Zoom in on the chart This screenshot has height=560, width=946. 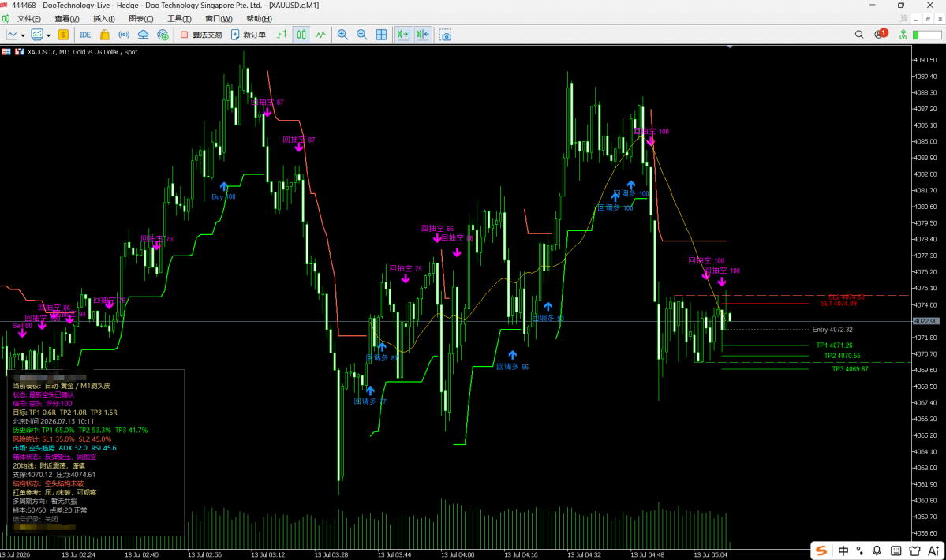point(342,35)
